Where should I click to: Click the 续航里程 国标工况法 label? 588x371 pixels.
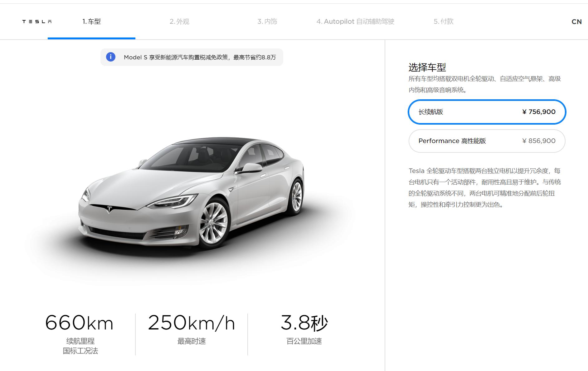[x=80, y=346]
